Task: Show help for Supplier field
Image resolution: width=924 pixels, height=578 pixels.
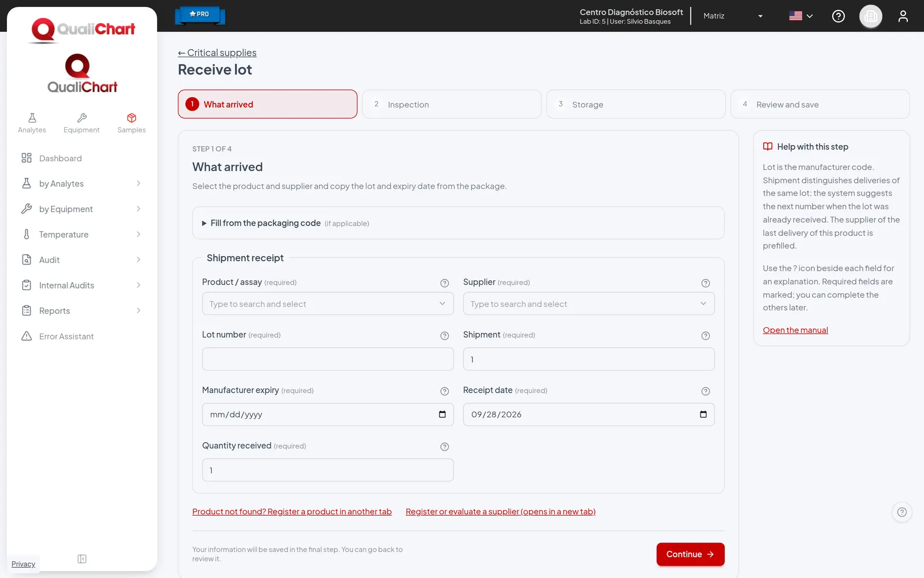Action: pyautogui.click(x=706, y=283)
